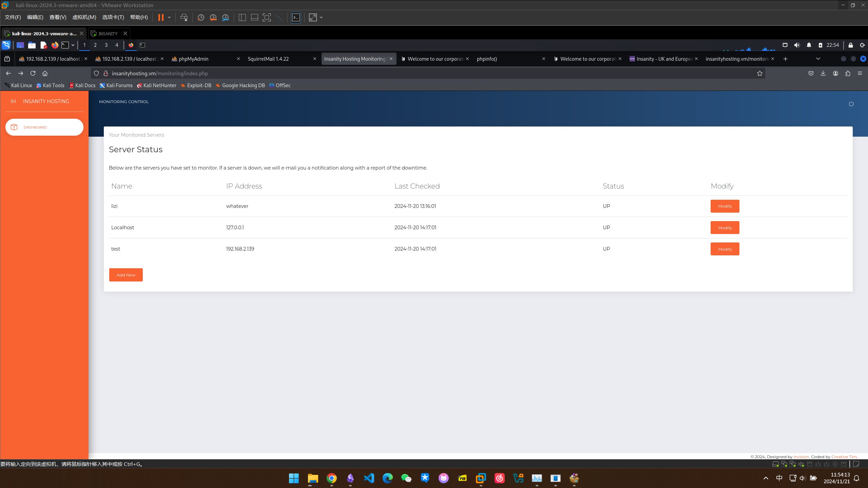Open the 虚拟机(M) menu

point(84,17)
